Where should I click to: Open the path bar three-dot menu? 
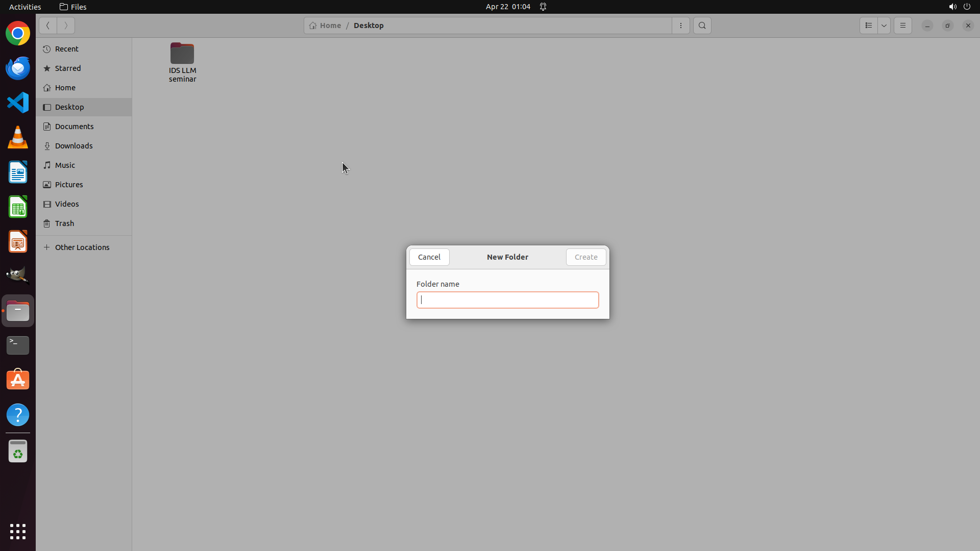pos(680,26)
